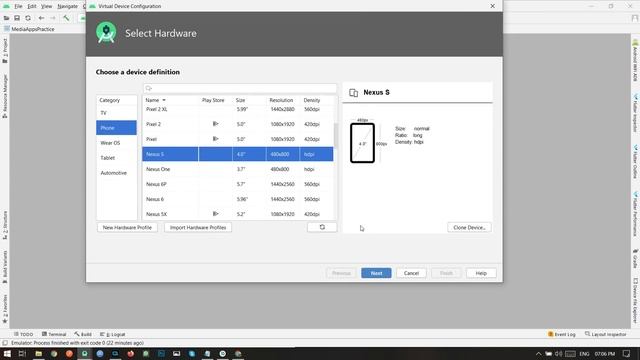Click the Clone Device button
The image size is (640, 360).
pos(469,227)
